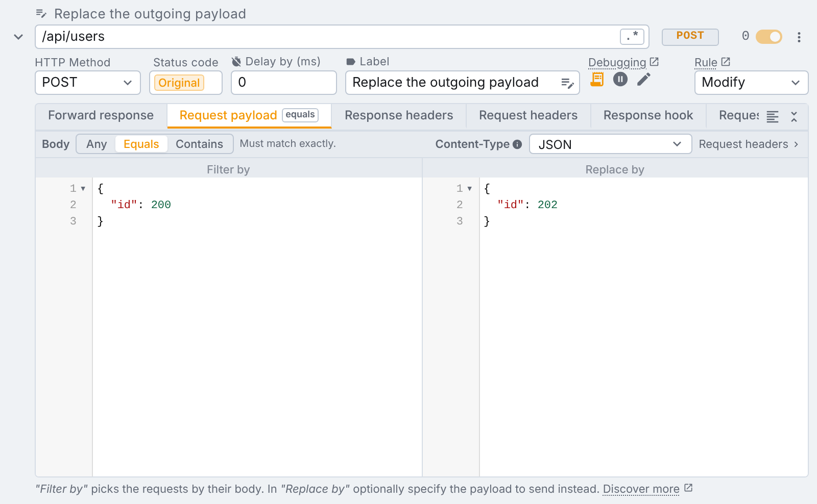Viewport: 817px width, 504px height.
Task: Click the collapse arrows icon in tab bar
Action: point(794,117)
